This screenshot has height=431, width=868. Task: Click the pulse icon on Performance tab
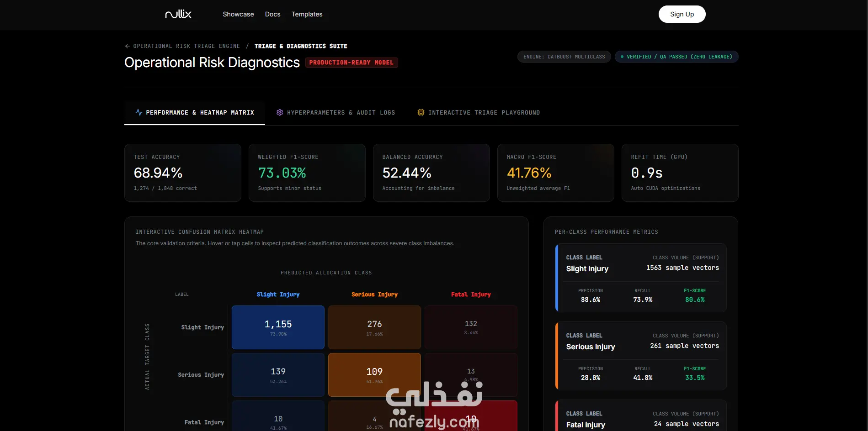(139, 112)
